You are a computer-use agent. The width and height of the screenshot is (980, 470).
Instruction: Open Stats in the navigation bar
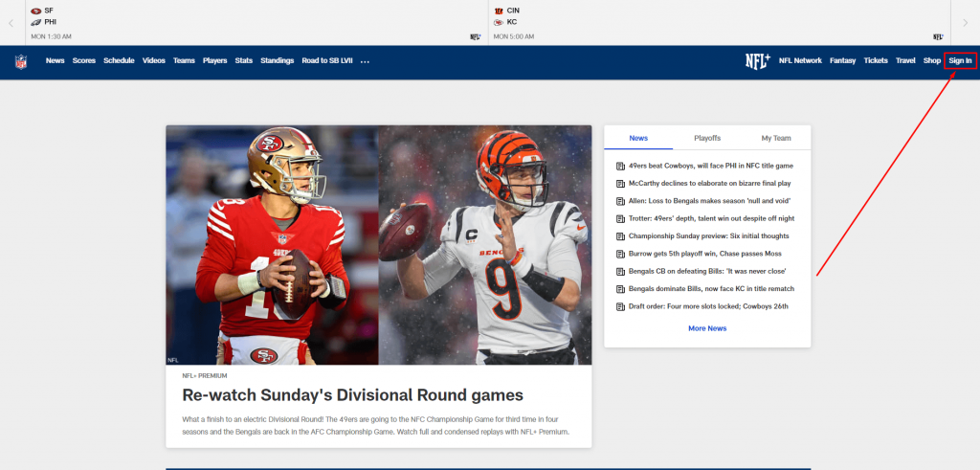tap(244, 60)
